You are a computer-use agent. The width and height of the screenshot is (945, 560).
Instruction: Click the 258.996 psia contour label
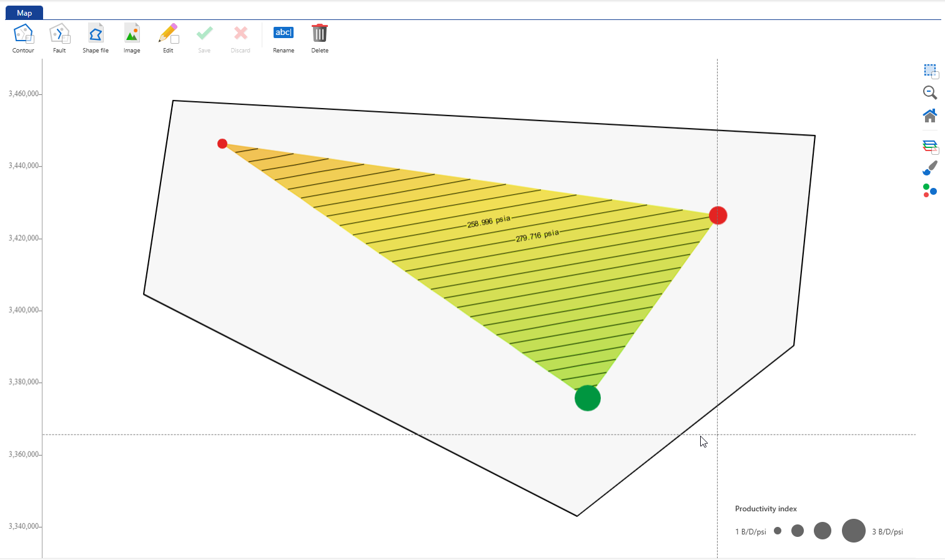tap(489, 222)
